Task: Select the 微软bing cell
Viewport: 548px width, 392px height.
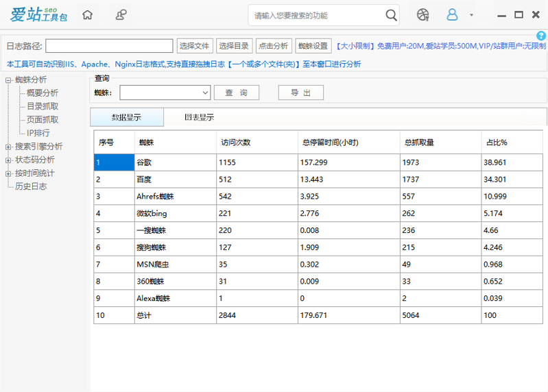Action: point(176,213)
